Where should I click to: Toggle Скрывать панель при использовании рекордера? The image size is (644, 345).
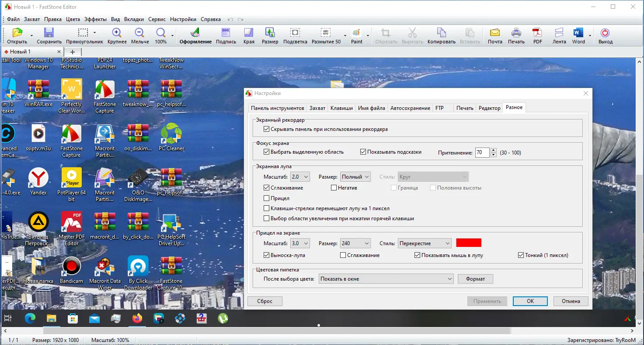266,129
